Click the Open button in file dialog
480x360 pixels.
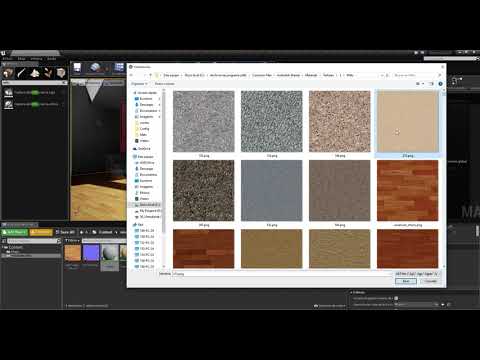406,281
